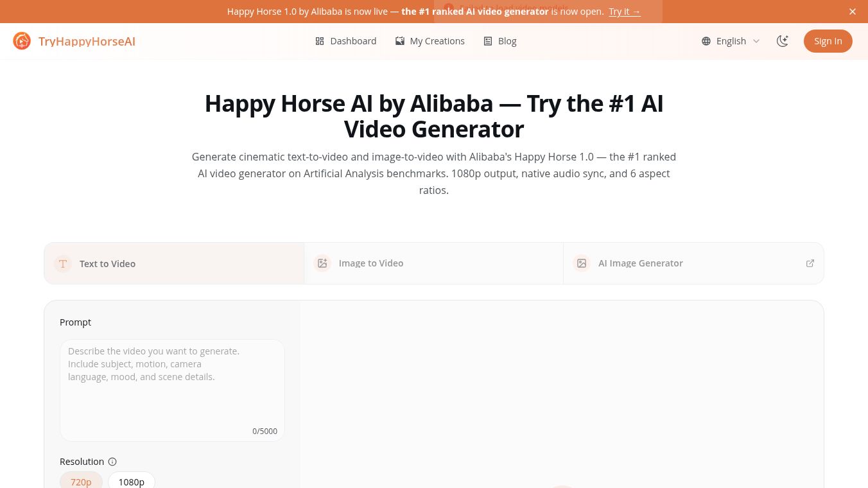This screenshot has width=868, height=488.
Task: Follow the Try it link in banner
Action: pos(625,12)
